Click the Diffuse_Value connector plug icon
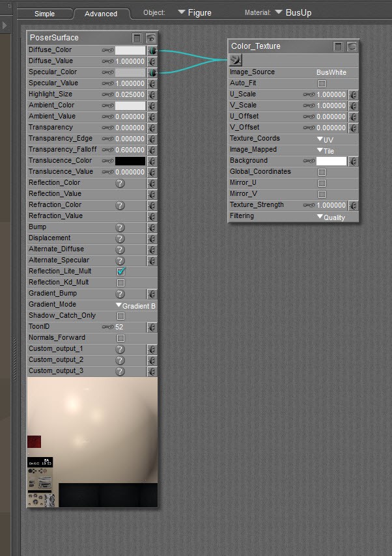392x556 pixels. (x=152, y=61)
